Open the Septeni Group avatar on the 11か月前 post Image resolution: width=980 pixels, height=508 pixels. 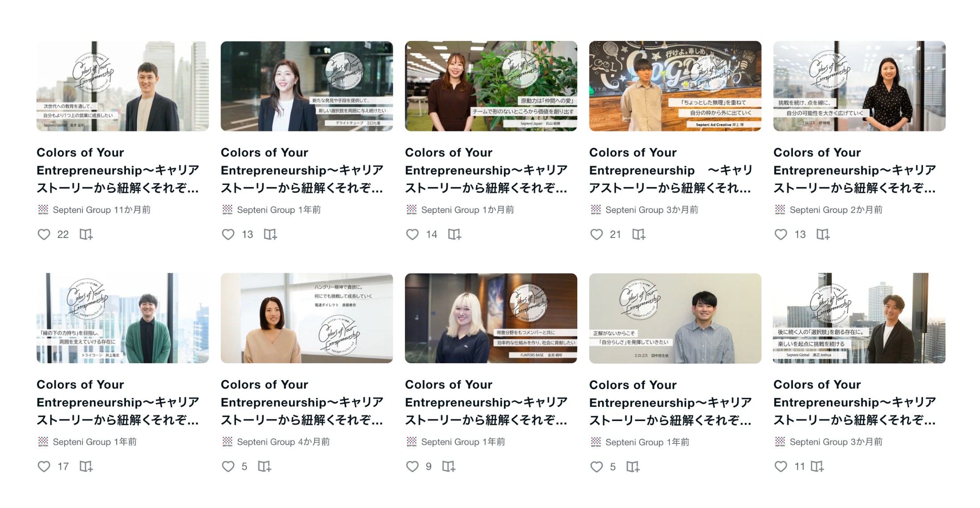coord(43,210)
